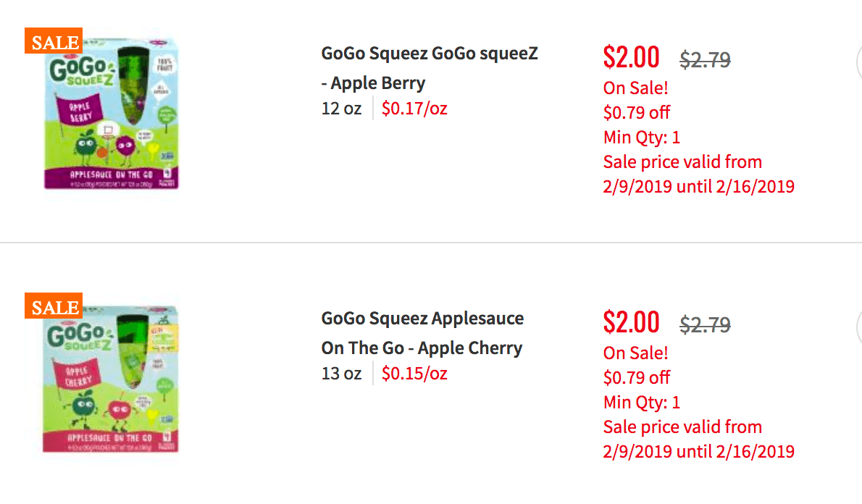Screen dimensions: 862x504
Task: Click the round button beside Apple Cherry price
Action: [x=858, y=327]
